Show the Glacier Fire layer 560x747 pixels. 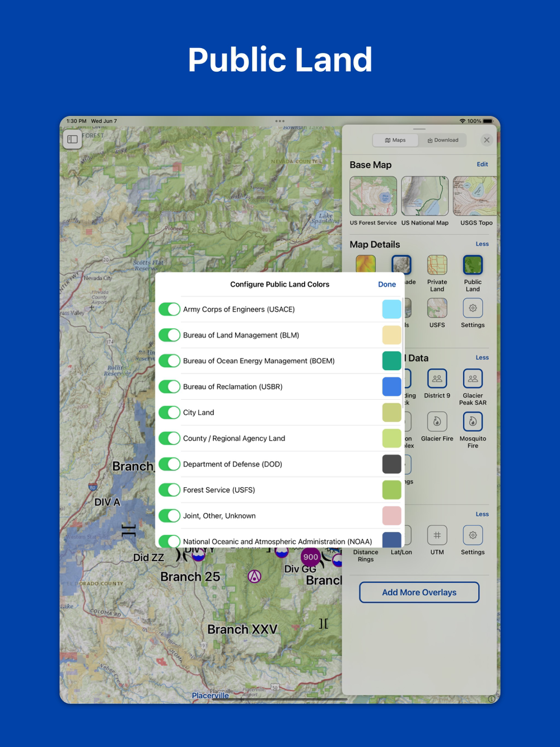coord(437,422)
